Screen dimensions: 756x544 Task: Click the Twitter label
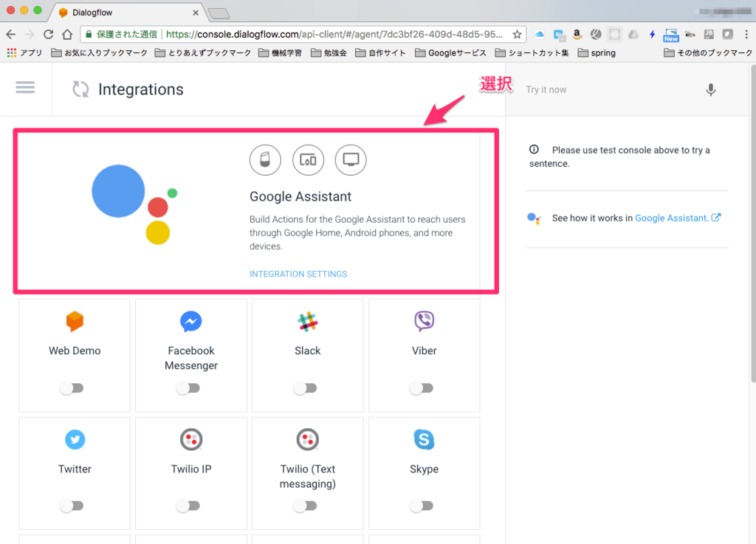(x=75, y=469)
